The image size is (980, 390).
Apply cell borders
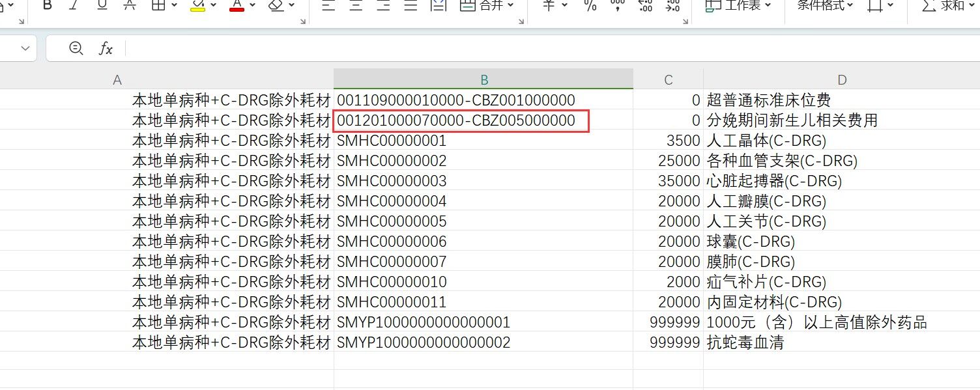point(158,5)
